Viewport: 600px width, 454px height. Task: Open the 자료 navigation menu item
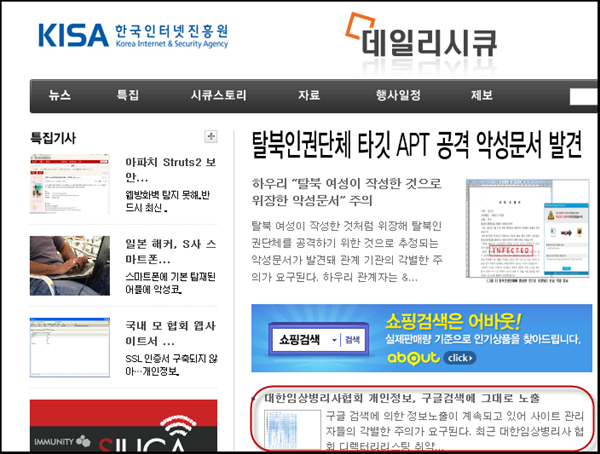pyautogui.click(x=308, y=96)
